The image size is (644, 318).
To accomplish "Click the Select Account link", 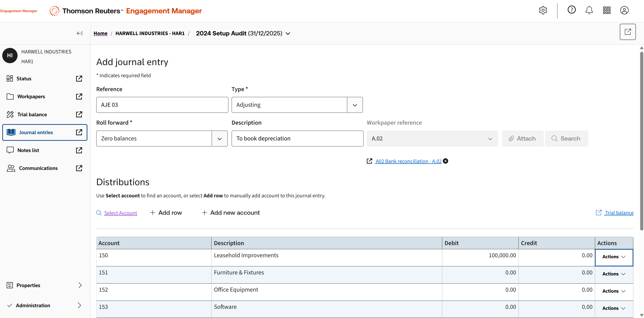I will (x=121, y=213).
